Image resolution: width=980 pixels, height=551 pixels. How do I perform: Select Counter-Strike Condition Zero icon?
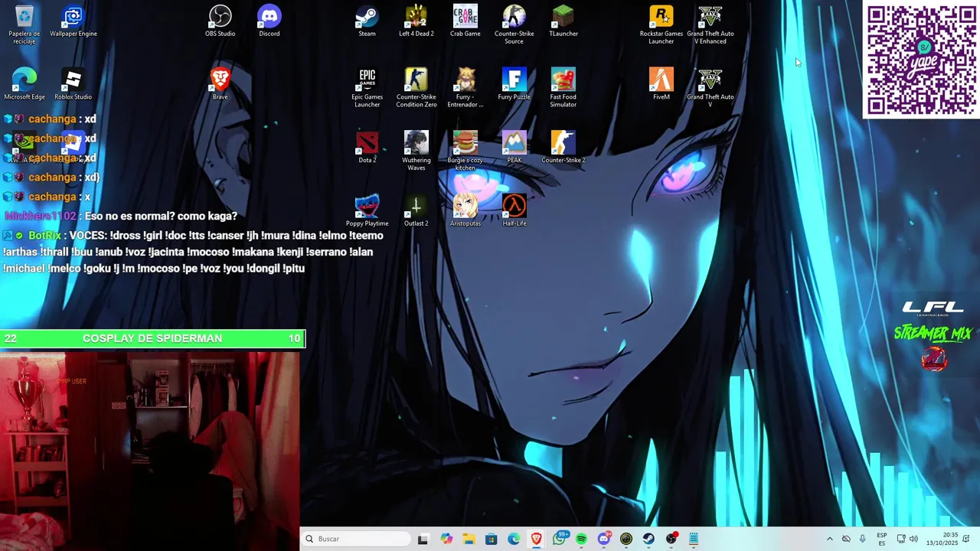416,87
